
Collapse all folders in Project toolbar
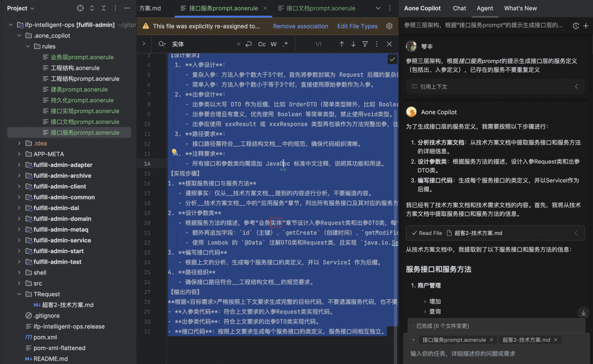[x=104, y=8]
